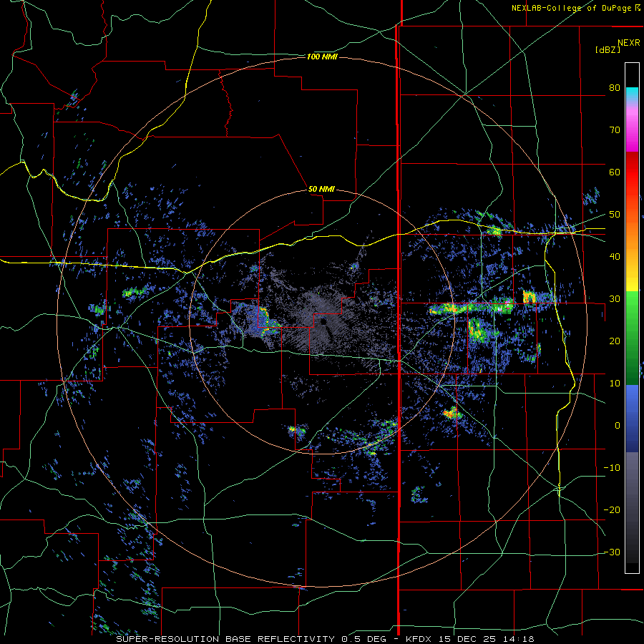Image resolution: width=644 pixels, height=644 pixels.
Task: Click the SUPER-RESOLUTION BASE REFLECTIVITY caption
Action: tap(225, 639)
